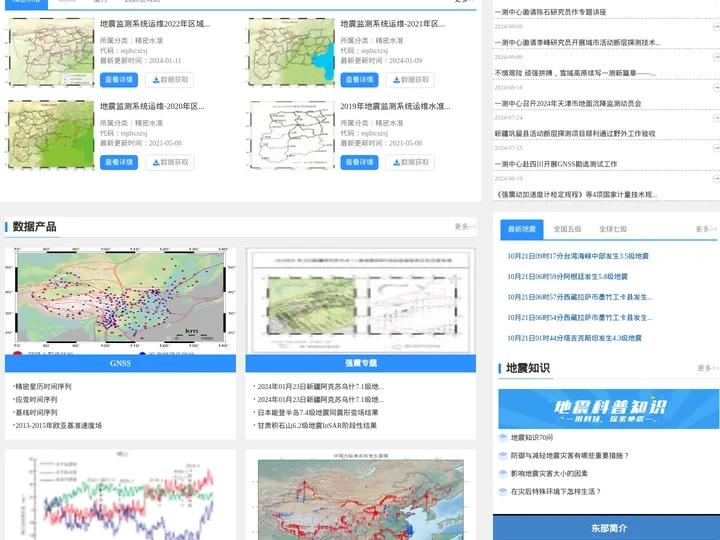Open news 新疆巩留县活动断层探测项目
Screen dimensions: 720x540
click(575, 134)
